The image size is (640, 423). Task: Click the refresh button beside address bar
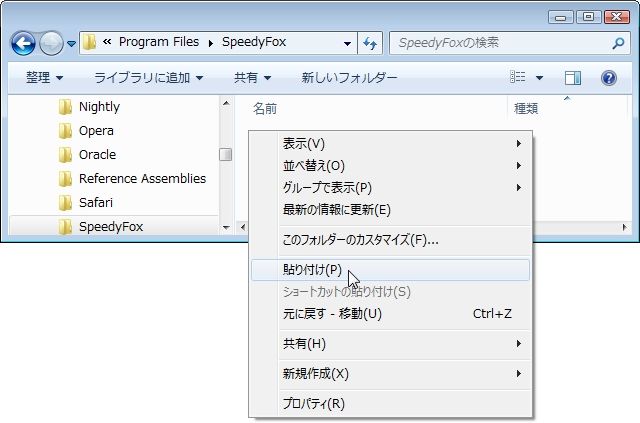point(370,43)
